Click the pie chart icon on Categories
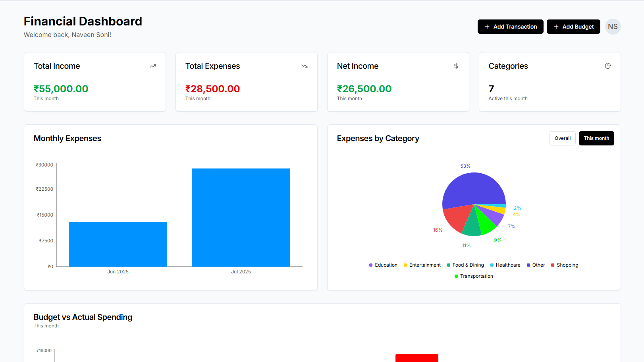Viewport: 644px width, 362px height. click(608, 66)
